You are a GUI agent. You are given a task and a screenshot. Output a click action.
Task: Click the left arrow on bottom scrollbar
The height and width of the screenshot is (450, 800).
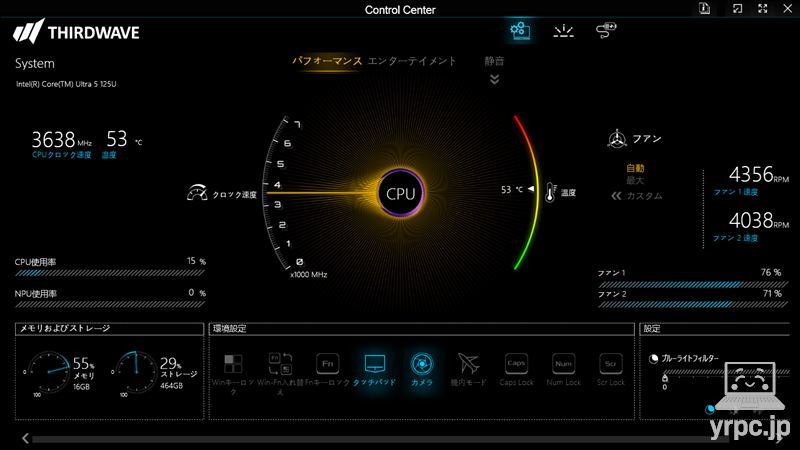[x=25, y=438]
